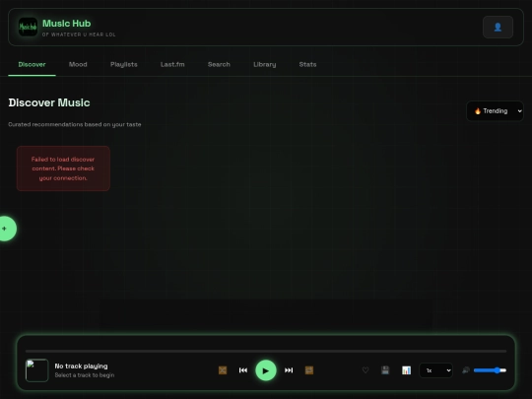Open the equalizer bar chart icon
The height and width of the screenshot is (399, 532).
[x=406, y=370]
